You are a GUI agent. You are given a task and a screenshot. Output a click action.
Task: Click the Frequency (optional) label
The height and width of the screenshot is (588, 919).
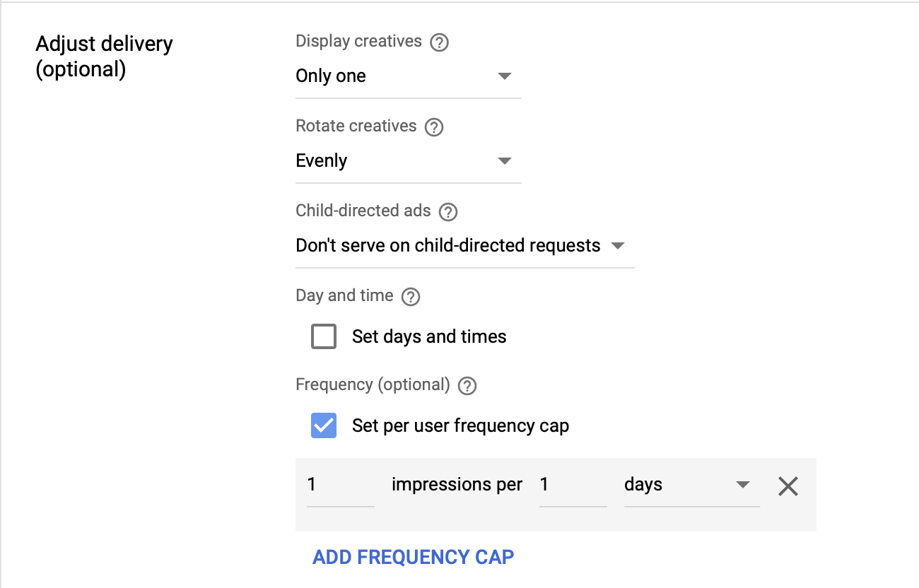pyautogui.click(x=373, y=384)
